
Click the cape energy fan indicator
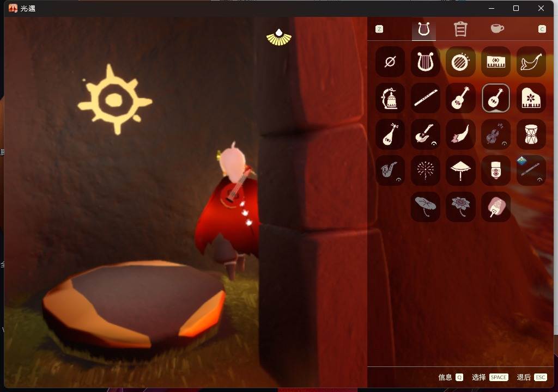pyautogui.click(x=279, y=37)
